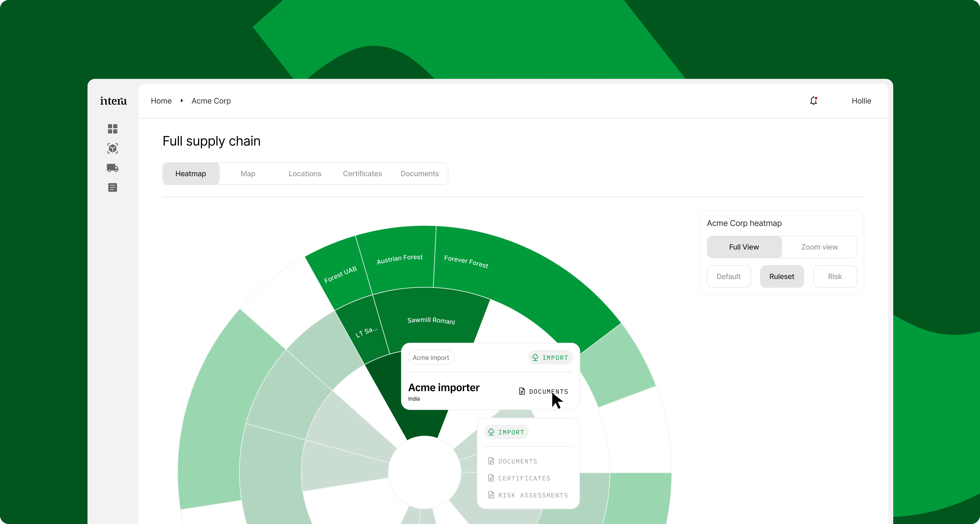Open the Hollie user menu
Viewport: 980px width, 524px height.
pyautogui.click(x=861, y=101)
